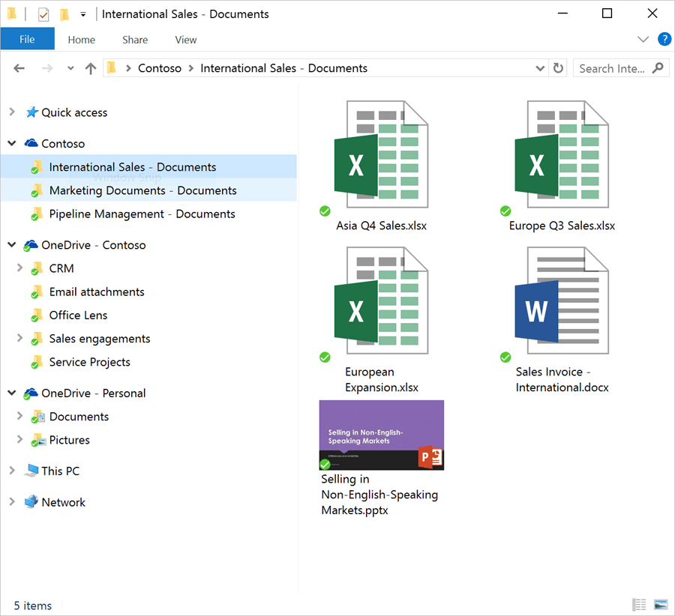Open Asia Q4 Sales.xlsx Excel file
The width and height of the screenshot is (675, 616).
click(x=381, y=154)
